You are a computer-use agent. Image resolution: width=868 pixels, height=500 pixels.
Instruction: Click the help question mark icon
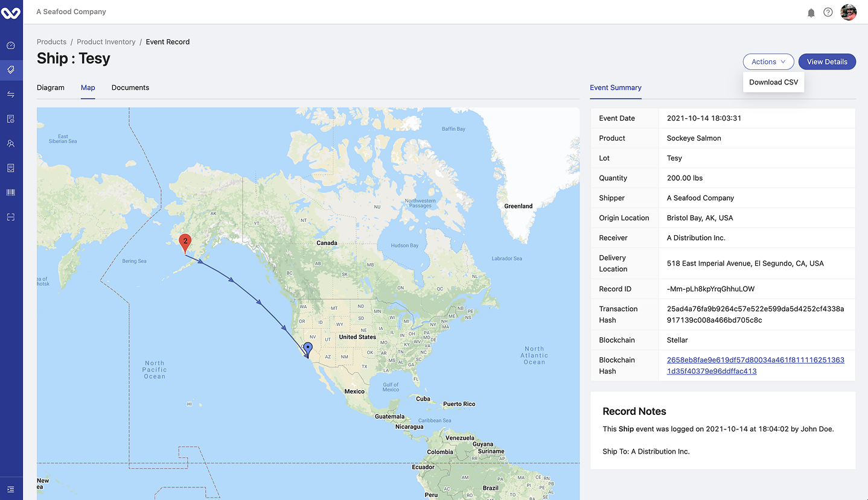click(828, 13)
